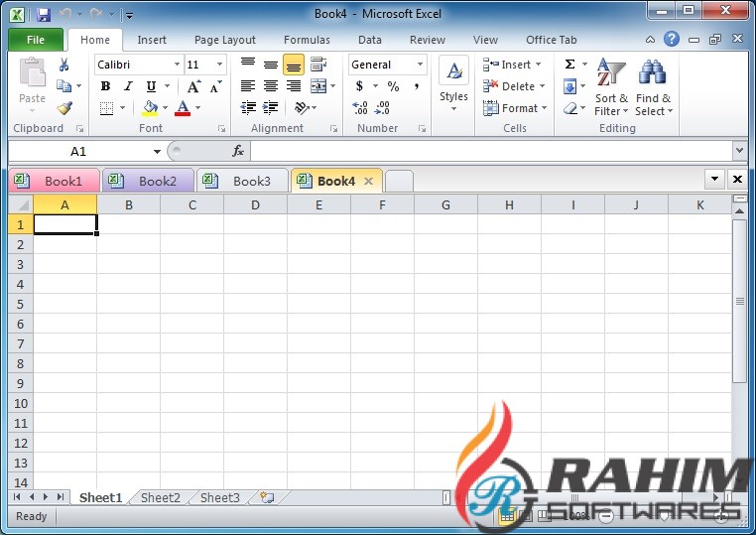This screenshot has width=756, height=535.
Task: Switch to Book2 workbook tab
Action: click(x=148, y=181)
